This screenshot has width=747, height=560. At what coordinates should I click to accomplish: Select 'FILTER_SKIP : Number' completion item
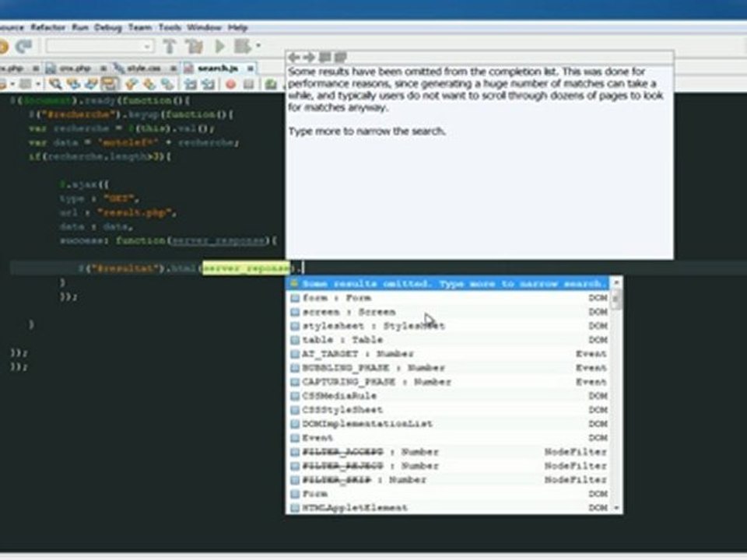click(448, 480)
